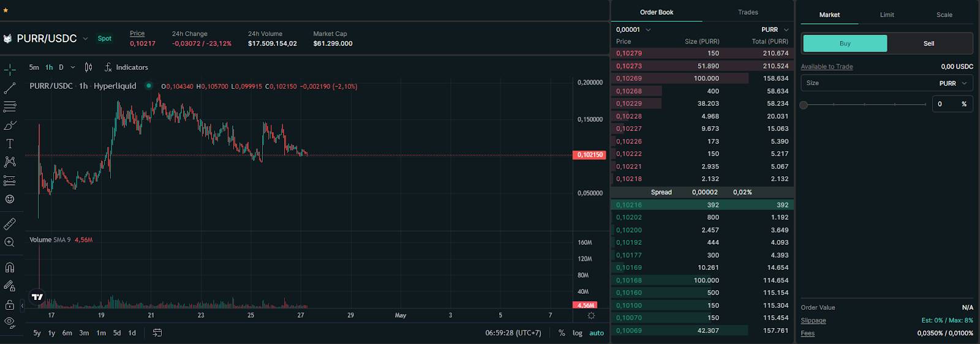Viewport: 980px width, 344px height.
Task: Select bid price 0,10168 in order book
Action: pyautogui.click(x=629, y=280)
